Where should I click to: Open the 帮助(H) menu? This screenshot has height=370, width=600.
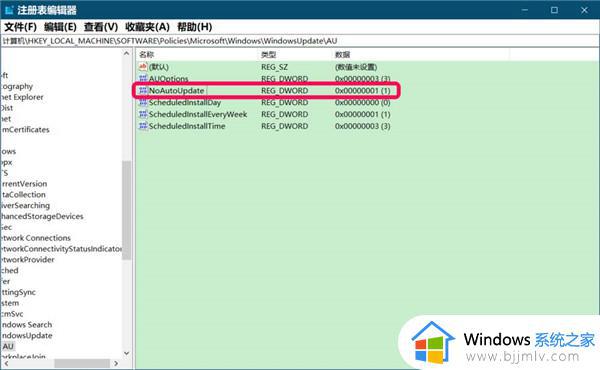[194, 27]
